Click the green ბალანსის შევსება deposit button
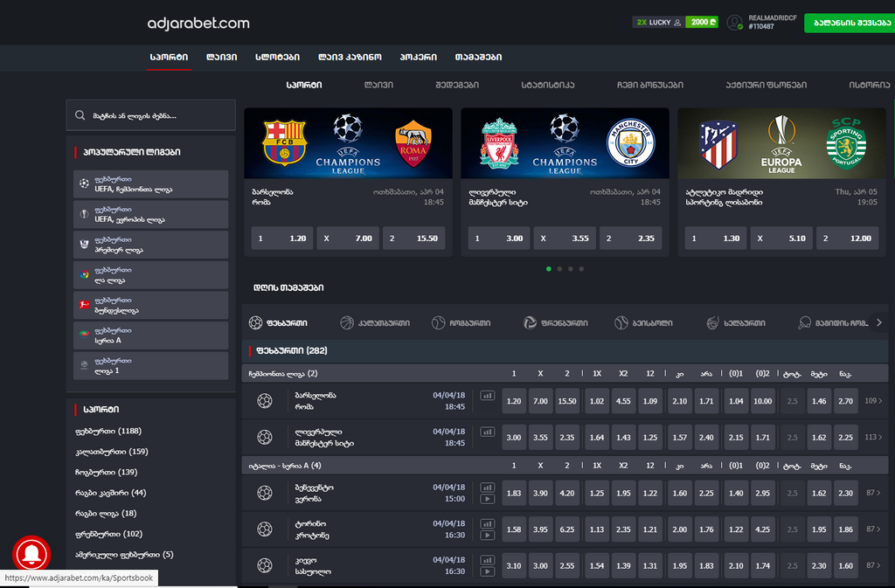This screenshot has height=588, width=895. tap(847, 23)
